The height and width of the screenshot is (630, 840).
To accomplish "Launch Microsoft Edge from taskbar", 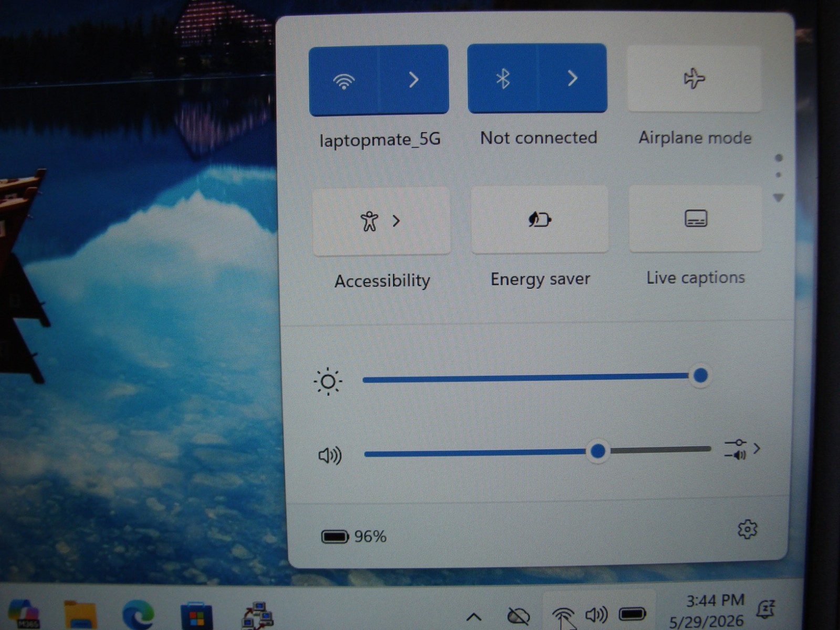I will [138, 615].
